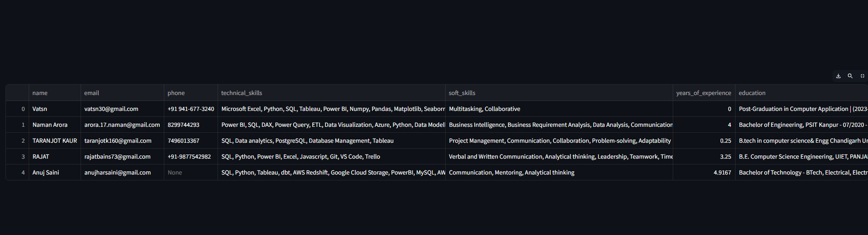Select row index 3
This screenshot has width=868, height=235.
17,156
